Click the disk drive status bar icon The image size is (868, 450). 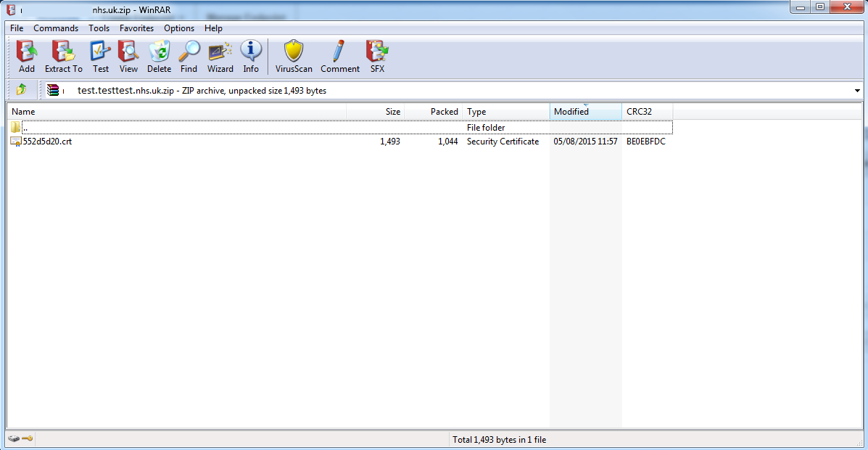14,438
